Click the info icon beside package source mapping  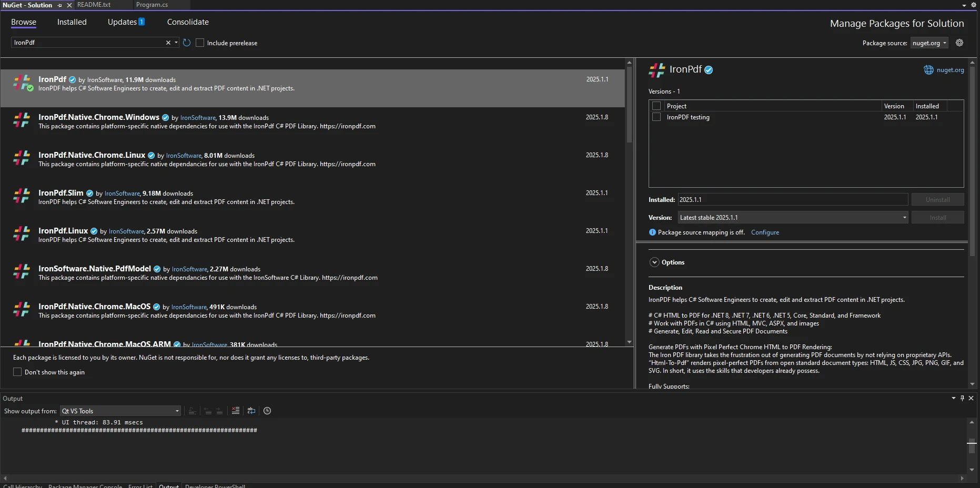(x=652, y=232)
